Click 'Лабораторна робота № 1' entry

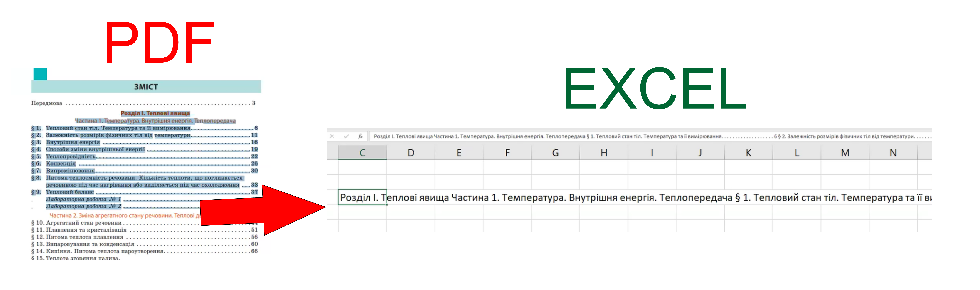[84, 199]
